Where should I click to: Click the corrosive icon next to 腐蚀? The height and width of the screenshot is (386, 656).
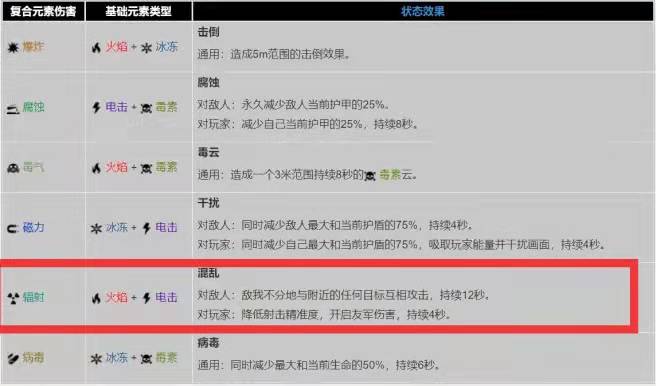point(13,109)
